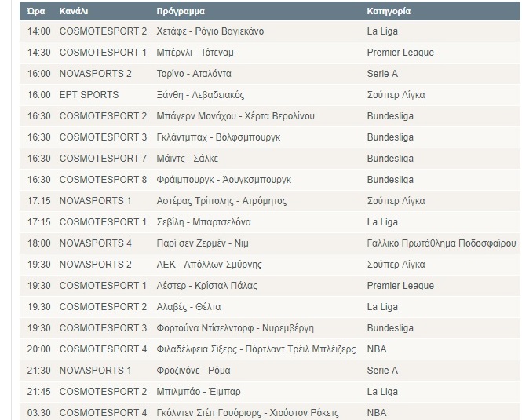Click the Ώρα column header
The height and width of the screenshot is (420, 522).
[36, 11]
